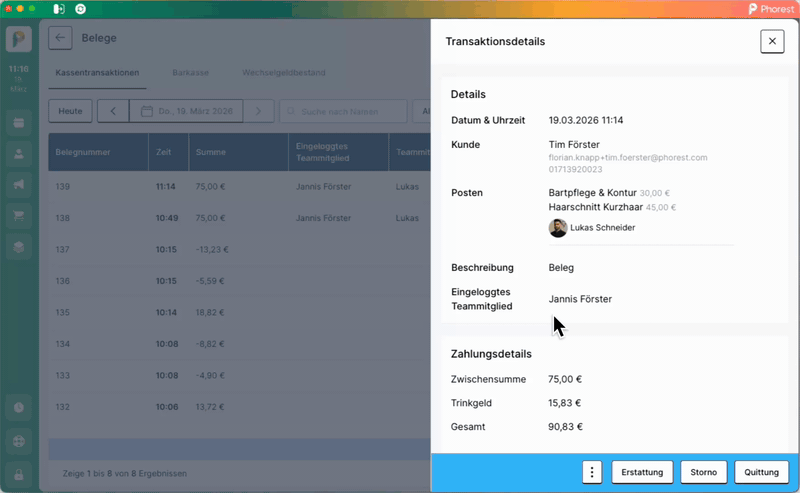Switch to the Kassentransaktionen tab
The image size is (800, 493).
click(97, 72)
